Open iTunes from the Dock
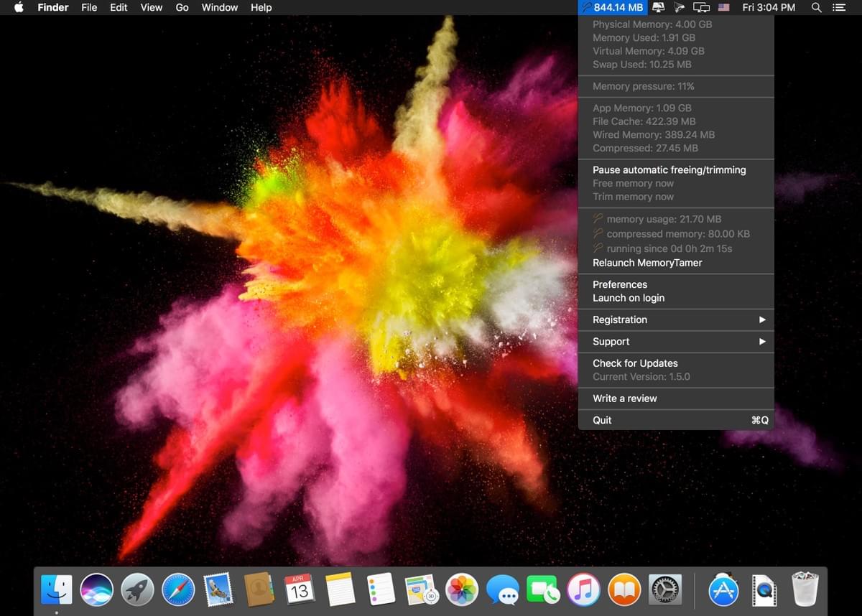Screen dimensions: 862x616 583,590
